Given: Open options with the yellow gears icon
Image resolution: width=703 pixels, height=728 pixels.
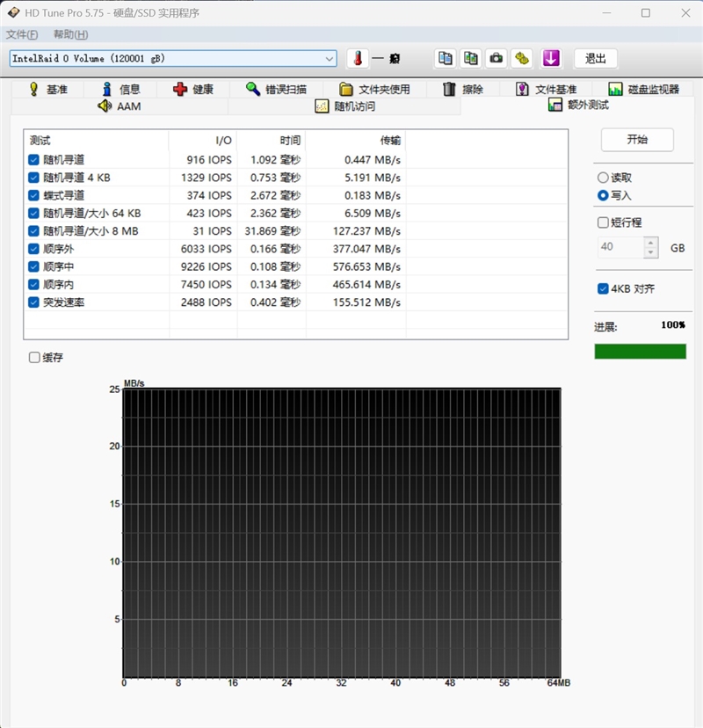Looking at the screenshot, I should (522, 59).
